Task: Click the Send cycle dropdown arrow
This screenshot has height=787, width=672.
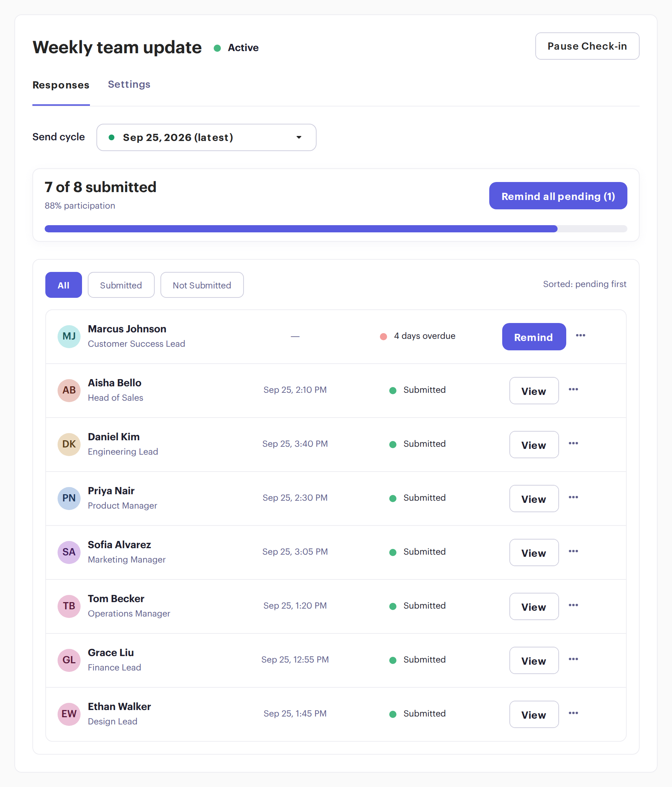Action: click(x=299, y=137)
